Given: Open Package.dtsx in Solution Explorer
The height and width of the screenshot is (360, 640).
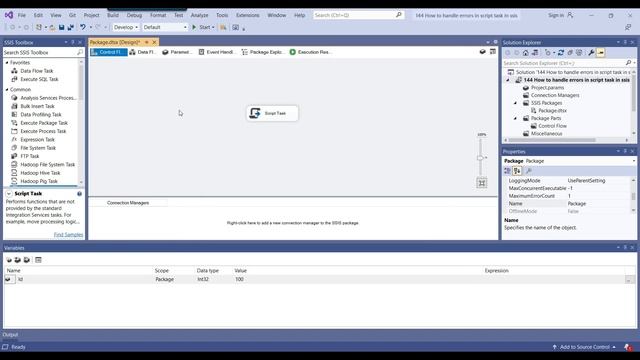Looking at the screenshot, I should (x=552, y=111).
